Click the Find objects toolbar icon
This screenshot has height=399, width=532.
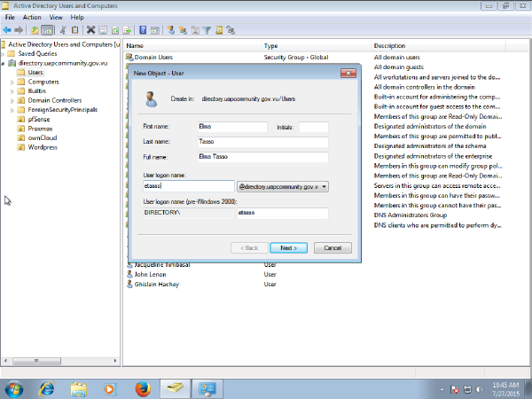point(219,30)
